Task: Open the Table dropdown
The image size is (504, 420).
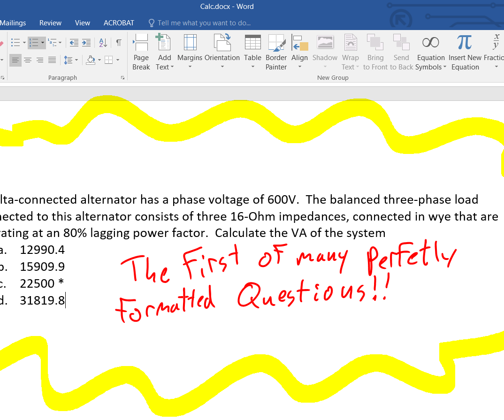Action: pos(253,52)
